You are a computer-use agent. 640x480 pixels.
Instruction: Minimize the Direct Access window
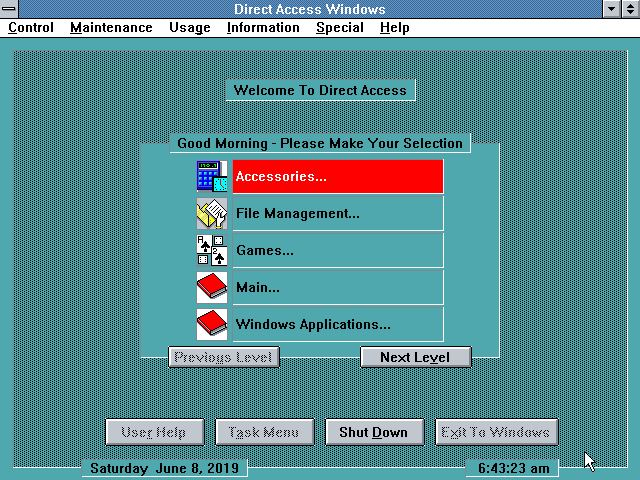(611, 9)
